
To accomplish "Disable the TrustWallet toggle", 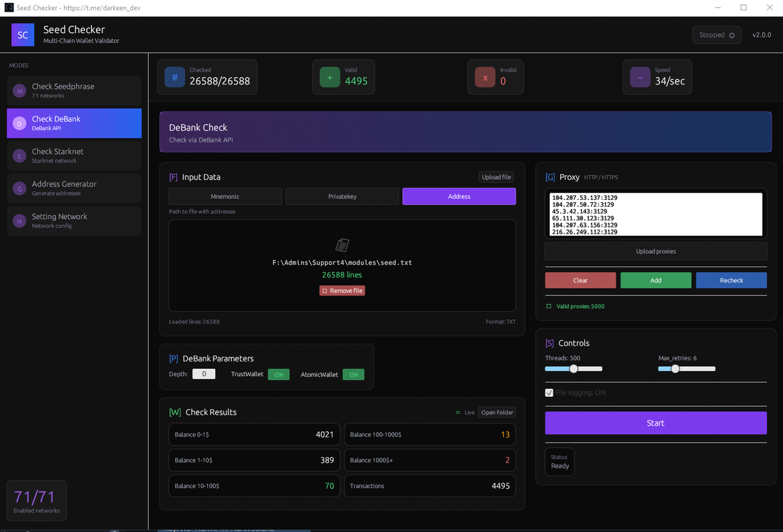I will 278,374.
